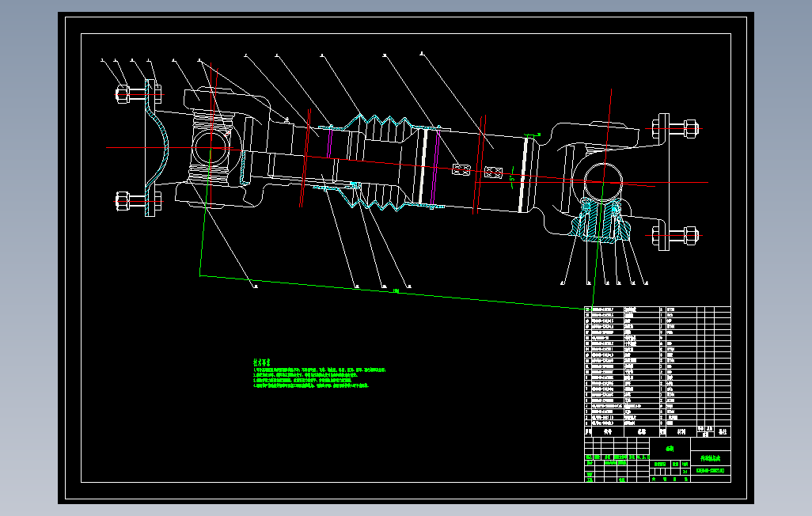Pick the green length dimension text below the shaft
This screenshot has width=812, height=516.
[x=397, y=291]
